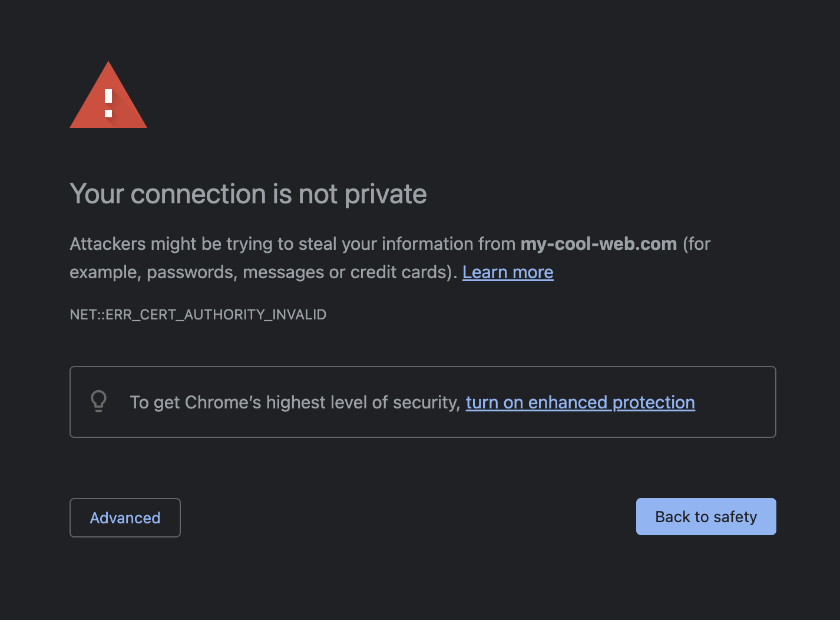The width and height of the screenshot is (840, 620).
Task: Click the word 'Attackers' starting the paragraph
Action: pos(108,244)
